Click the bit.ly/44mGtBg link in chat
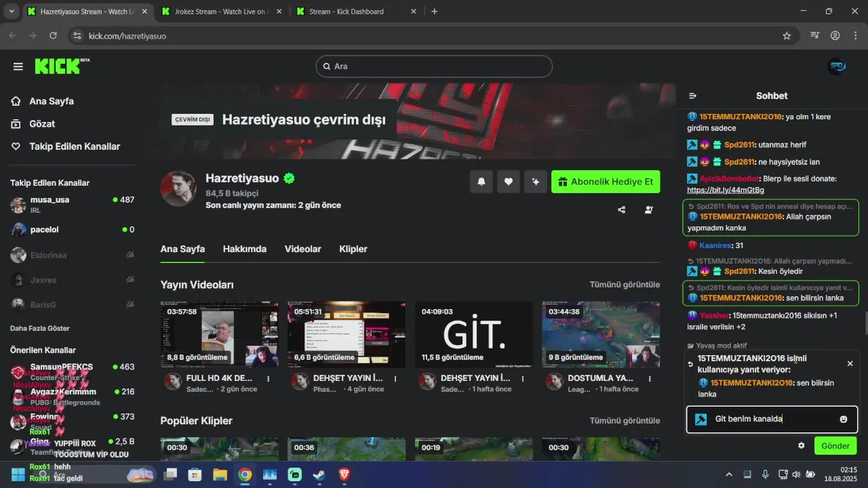This screenshot has height=488, width=868. click(725, 190)
